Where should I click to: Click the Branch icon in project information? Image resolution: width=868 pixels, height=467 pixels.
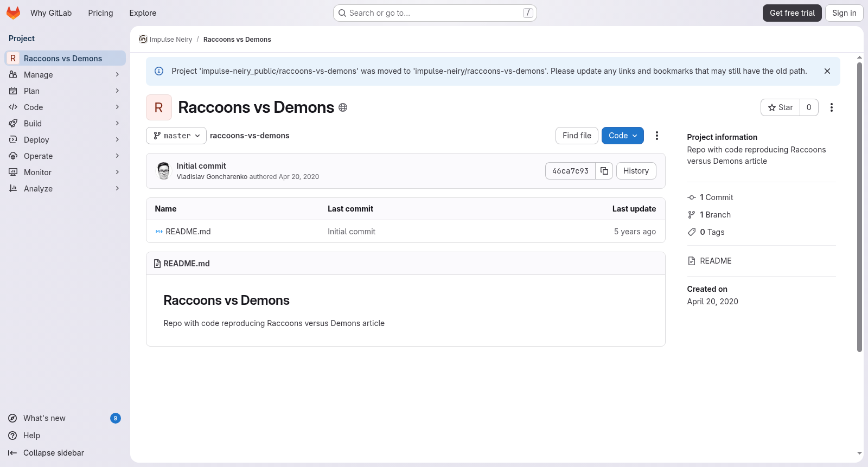tap(692, 215)
